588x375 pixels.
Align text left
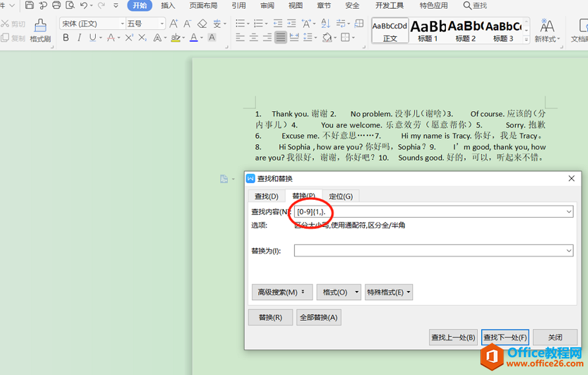[x=240, y=38]
